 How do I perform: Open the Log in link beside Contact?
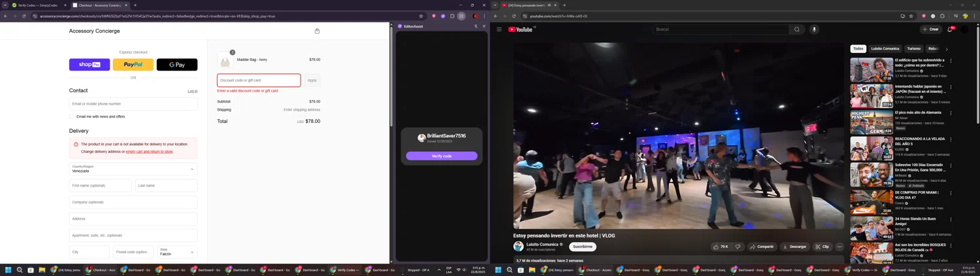pos(193,91)
